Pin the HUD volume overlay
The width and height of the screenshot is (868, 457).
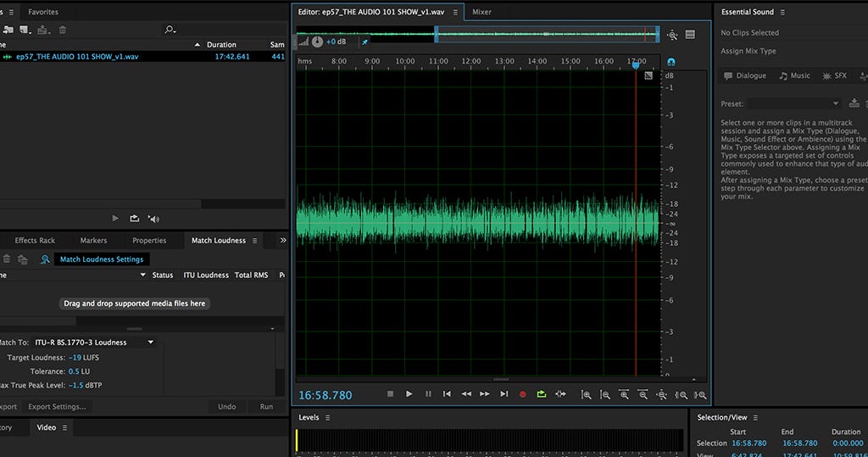pos(364,42)
